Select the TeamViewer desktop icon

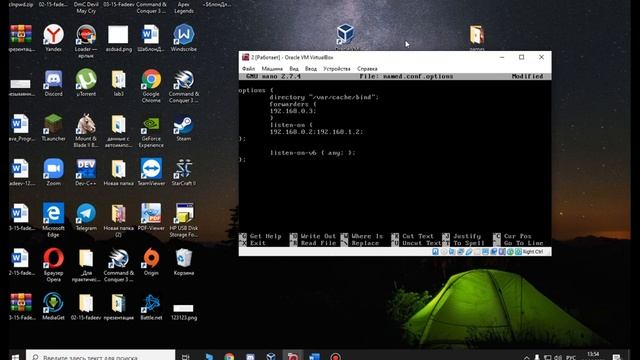click(x=151, y=172)
